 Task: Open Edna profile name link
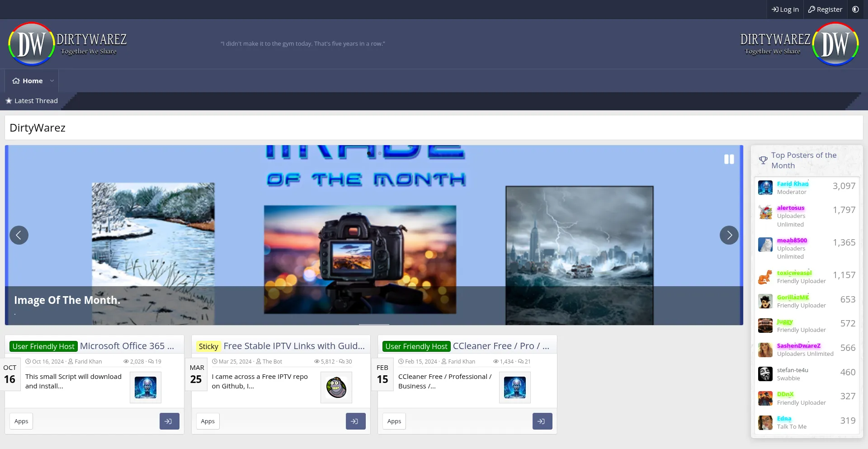tap(784, 419)
